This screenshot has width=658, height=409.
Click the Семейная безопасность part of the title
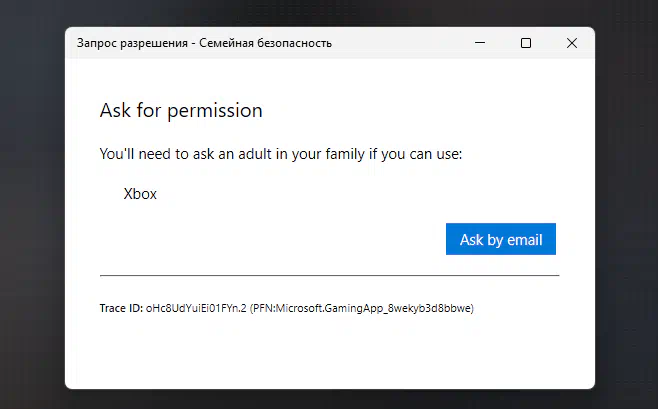coord(265,43)
